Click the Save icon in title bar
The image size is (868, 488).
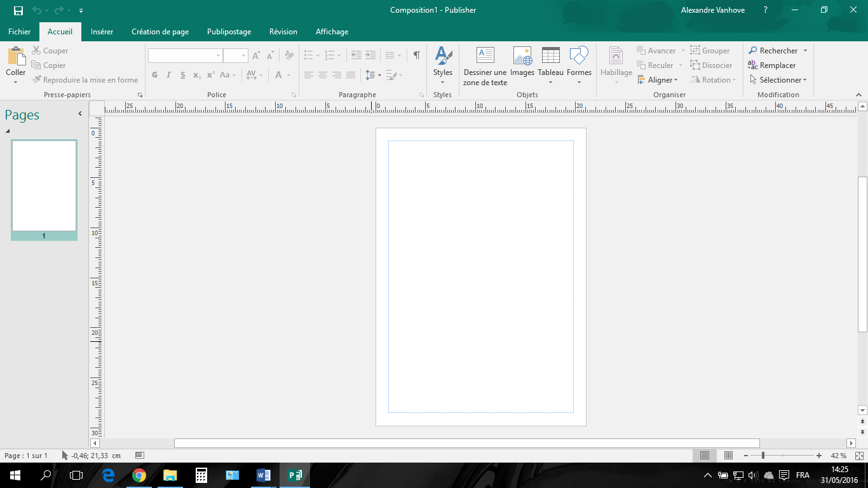[18, 10]
